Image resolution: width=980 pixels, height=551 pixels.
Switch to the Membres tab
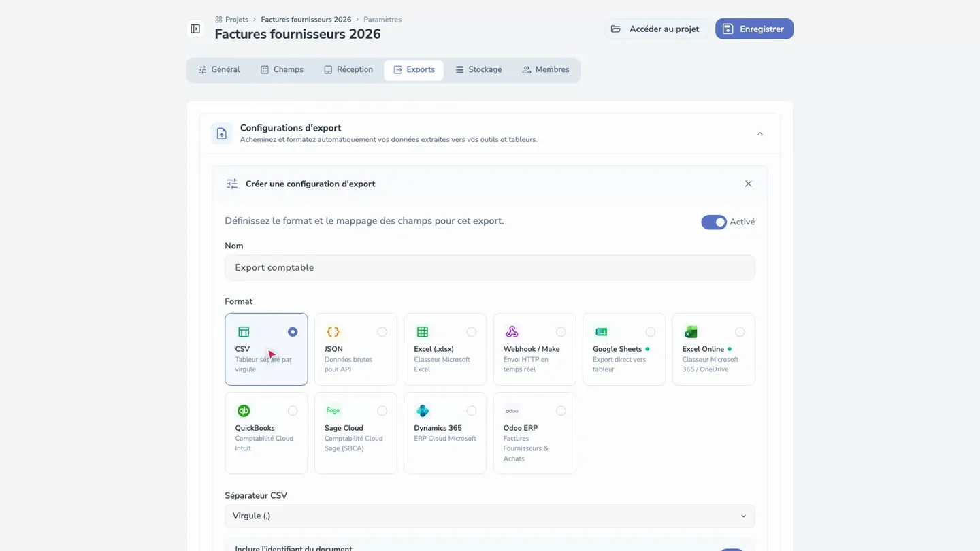pos(546,70)
